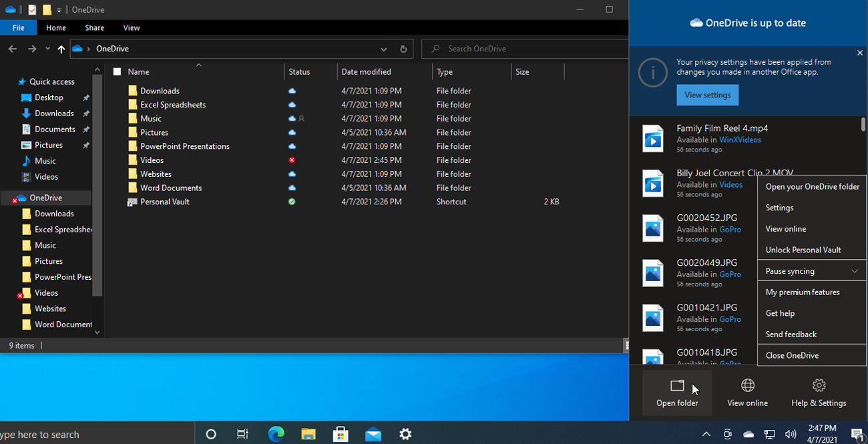868x444 pixels.
Task: Click the Search OneDrive field
Action: [x=525, y=49]
